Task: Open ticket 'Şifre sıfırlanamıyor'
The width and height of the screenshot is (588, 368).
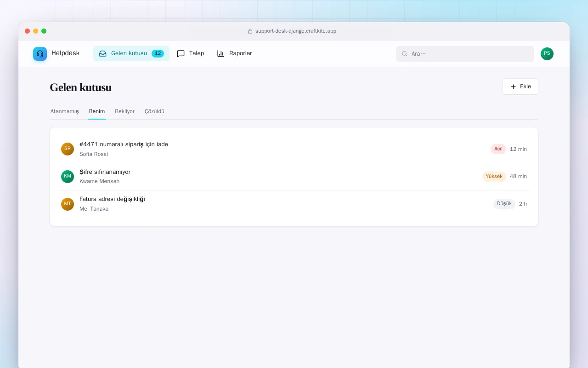Action: (294, 177)
